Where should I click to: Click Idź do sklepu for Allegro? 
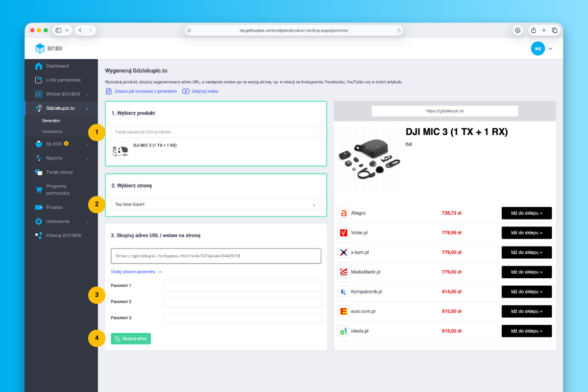click(527, 213)
